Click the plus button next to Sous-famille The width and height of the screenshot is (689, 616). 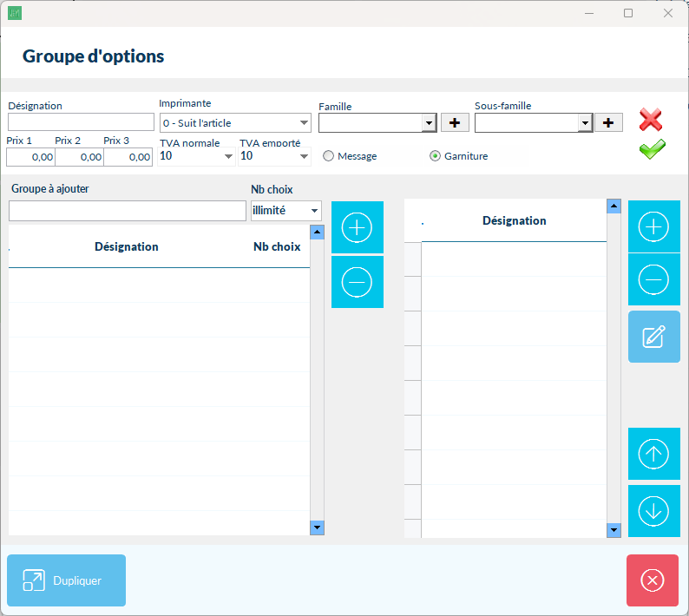click(x=608, y=122)
